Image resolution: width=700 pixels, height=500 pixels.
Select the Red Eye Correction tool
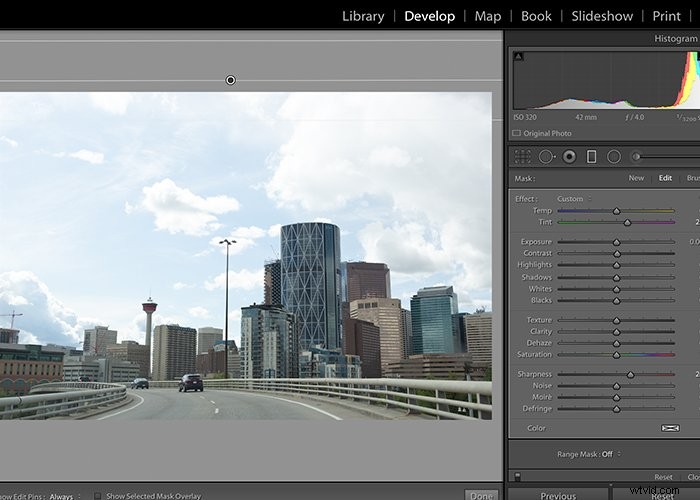569,157
